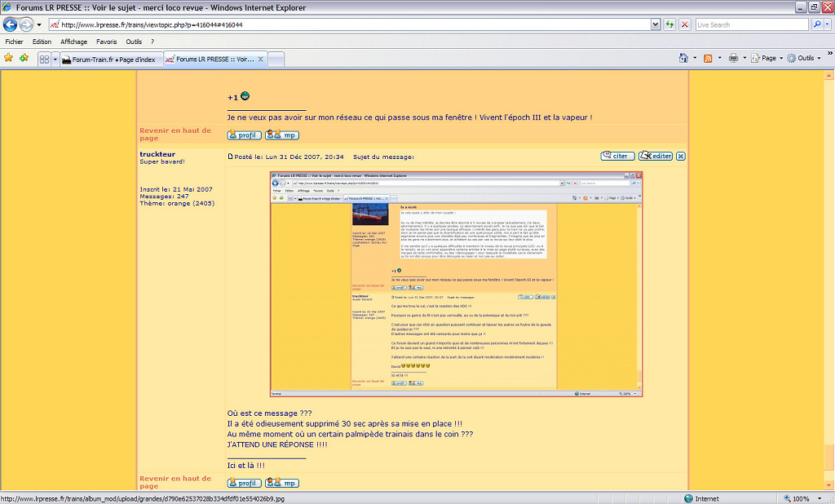
Task: Open a new blank tab
Action: point(276,60)
